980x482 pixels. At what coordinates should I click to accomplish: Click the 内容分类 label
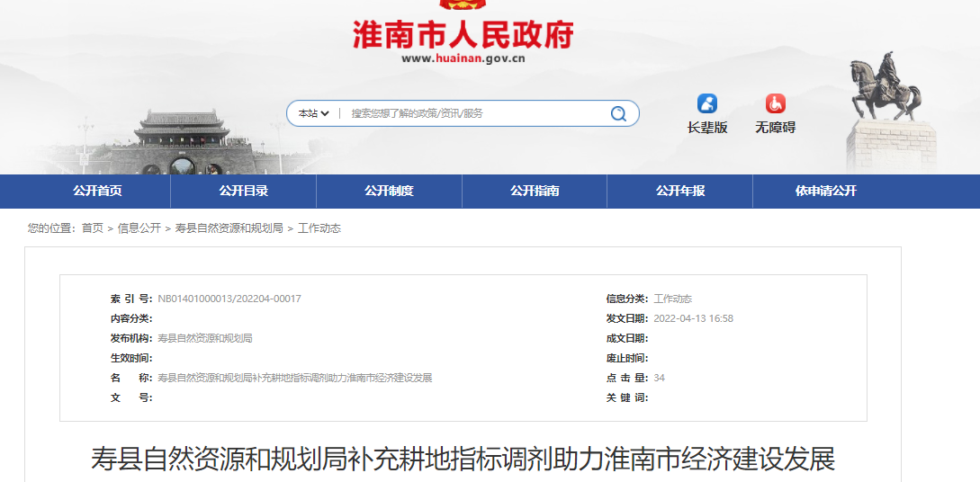click(x=131, y=319)
